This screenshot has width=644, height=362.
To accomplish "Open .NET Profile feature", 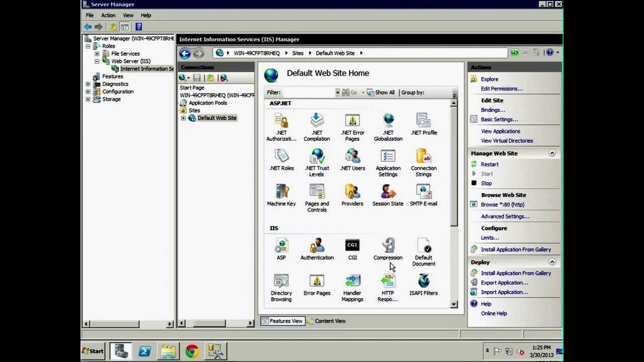I will 424,125.
